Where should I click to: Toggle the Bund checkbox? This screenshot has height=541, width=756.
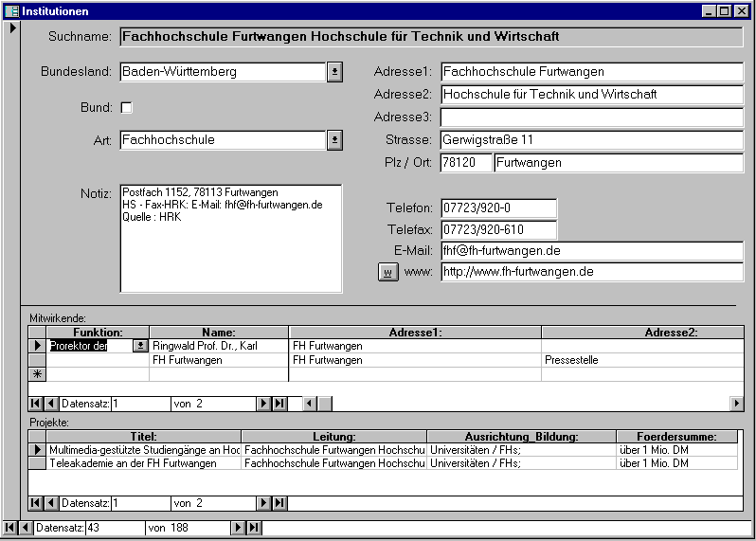[126, 107]
